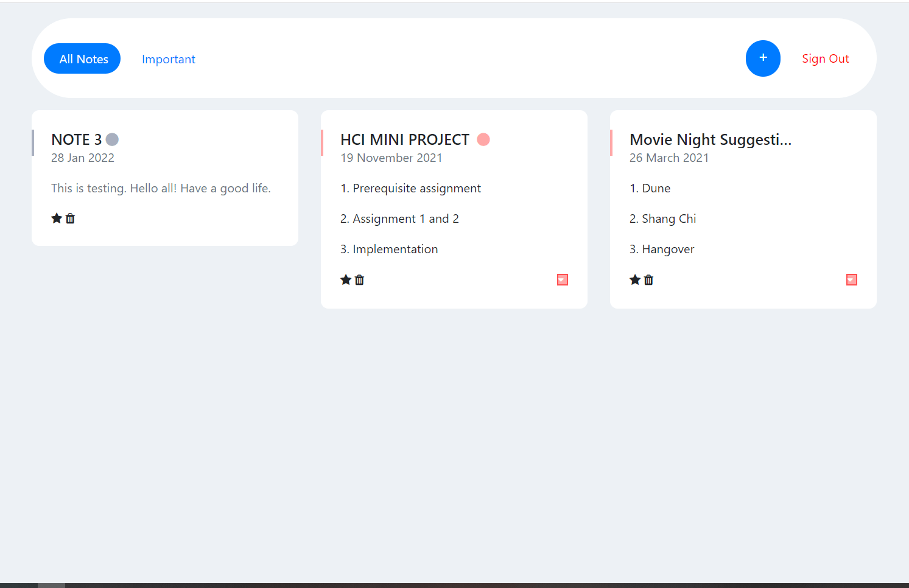This screenshot has width=909, height=588.
Task: Delete the Movie Night Suggestions note
Action: [648, 279]
